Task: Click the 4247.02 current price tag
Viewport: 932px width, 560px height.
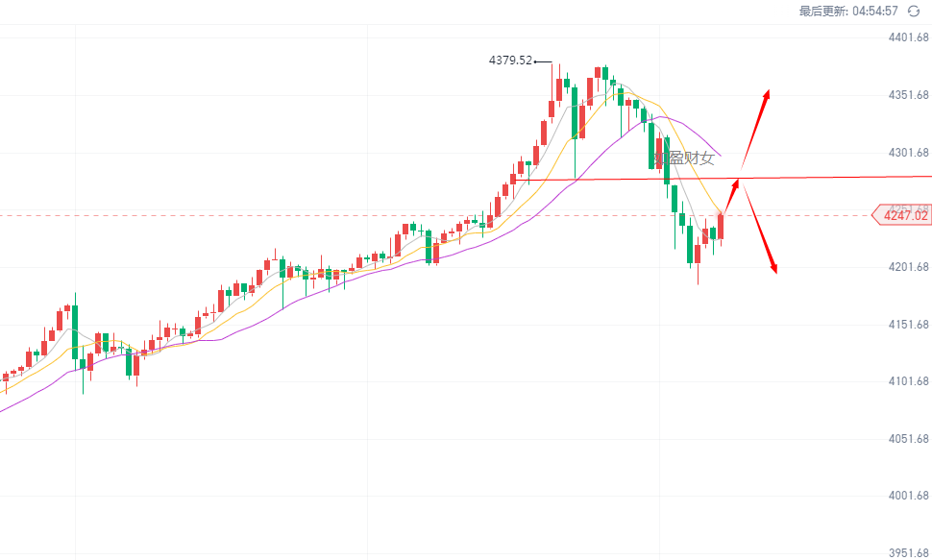Action: 904,215
